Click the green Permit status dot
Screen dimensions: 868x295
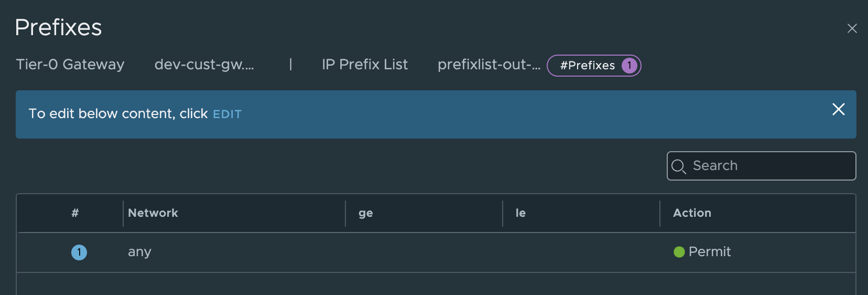679,252
